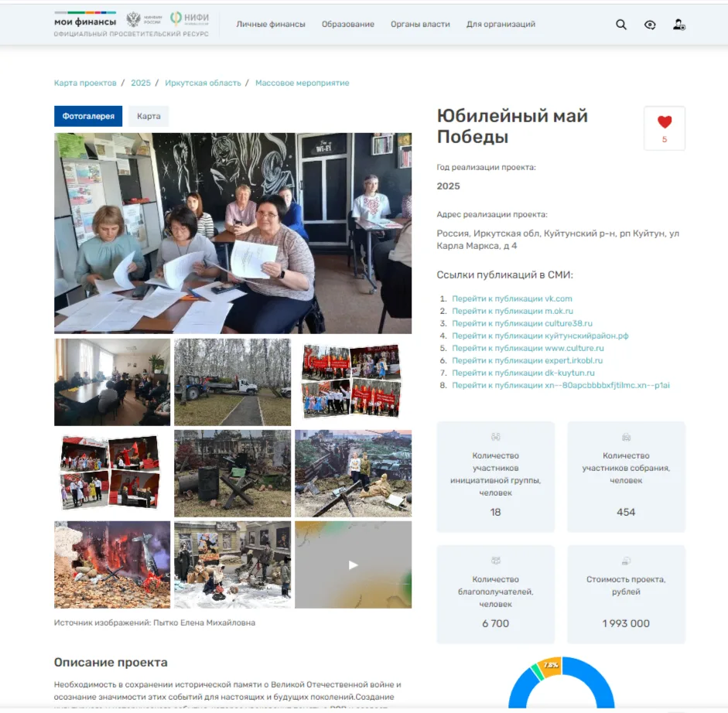Open the m.ok.ru publication link
The height and width of the screenshot is (713, 728).
pos(513,311)
